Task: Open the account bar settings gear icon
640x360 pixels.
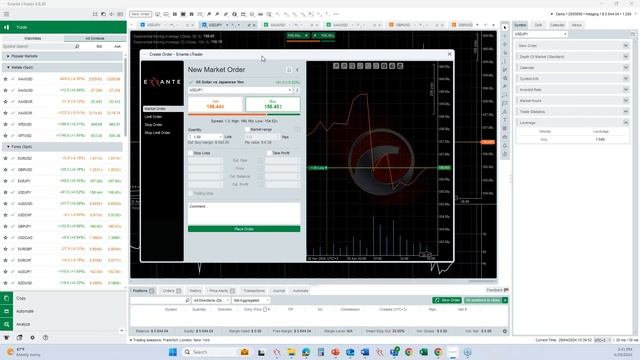Action: tap(504, 331)
